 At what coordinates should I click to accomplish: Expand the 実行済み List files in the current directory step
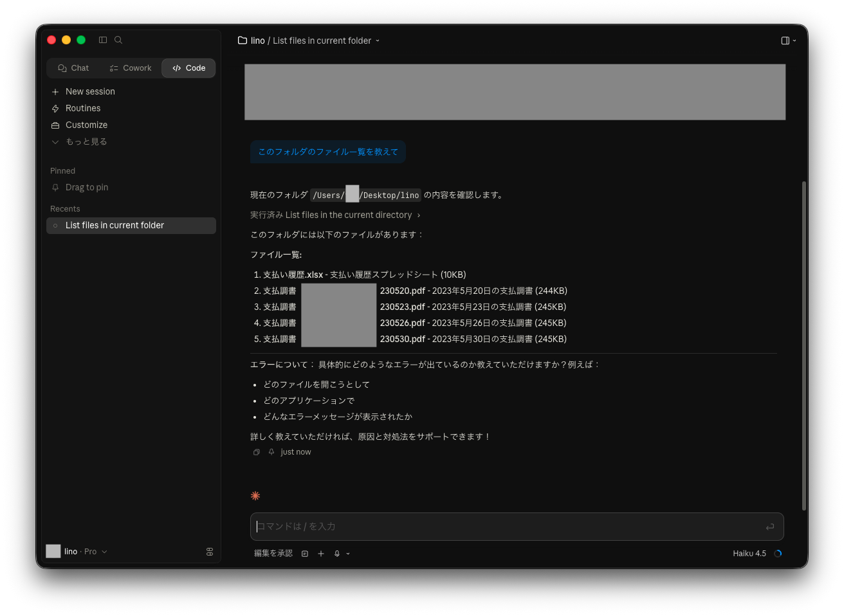click(335, 215)
